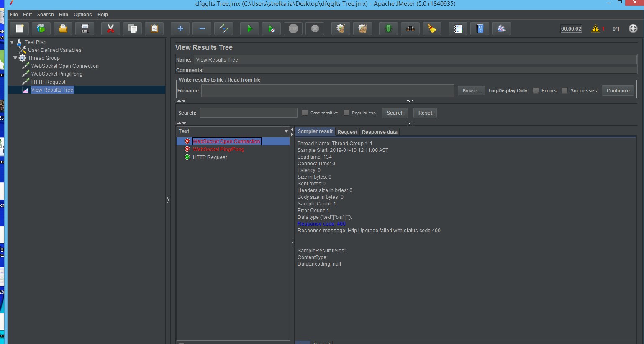Switch to the Sampler result tab

tap(315, 131)
